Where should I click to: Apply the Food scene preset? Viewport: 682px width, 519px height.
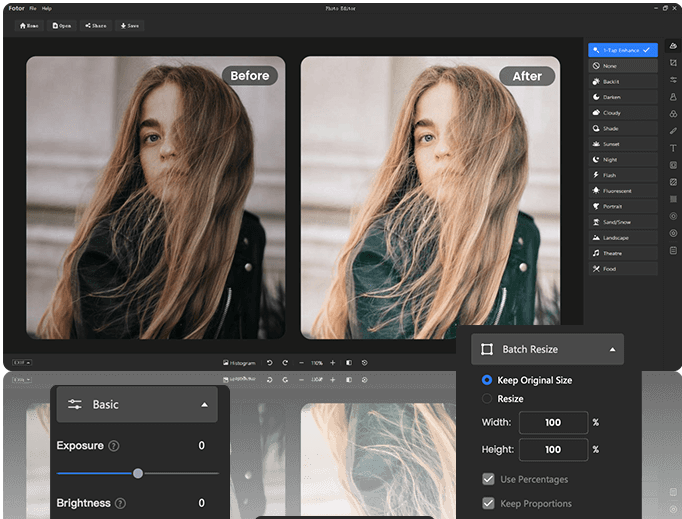(623, 269)
